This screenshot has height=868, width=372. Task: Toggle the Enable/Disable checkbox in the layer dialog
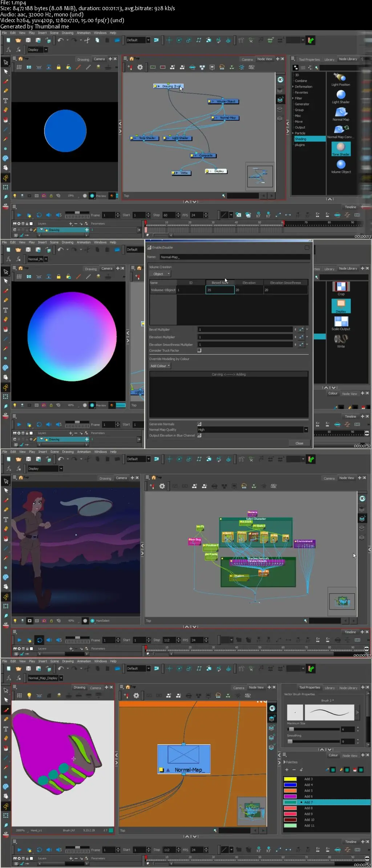tap(149, 248)
